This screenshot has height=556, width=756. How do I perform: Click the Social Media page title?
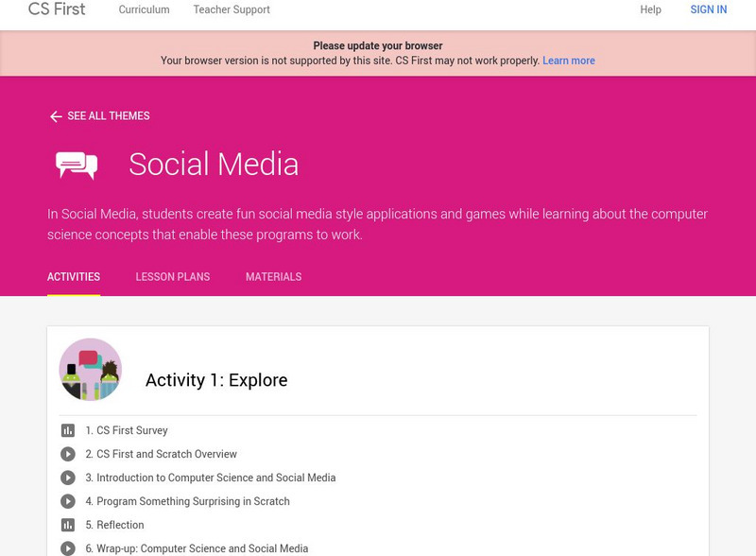click(214, 165)
